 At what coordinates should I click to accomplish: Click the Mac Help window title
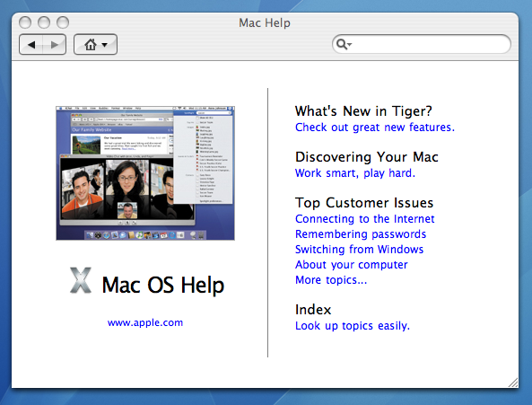[265, 22]
